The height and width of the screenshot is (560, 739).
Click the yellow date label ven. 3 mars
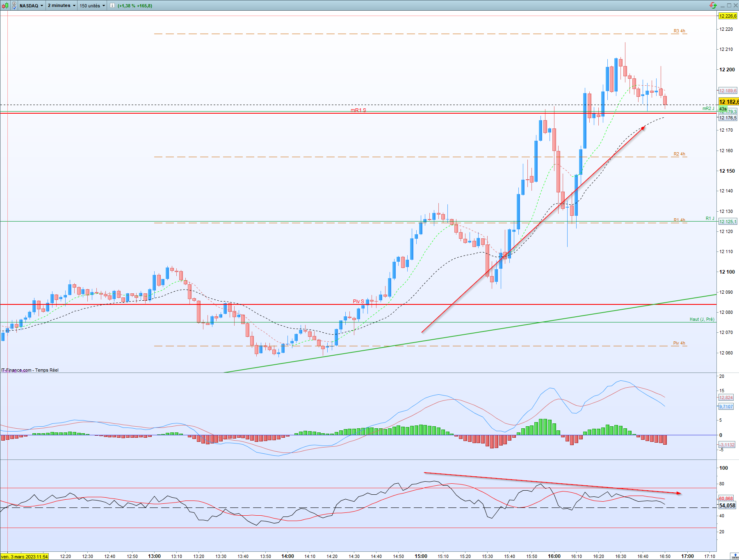(x=25, y=557)
